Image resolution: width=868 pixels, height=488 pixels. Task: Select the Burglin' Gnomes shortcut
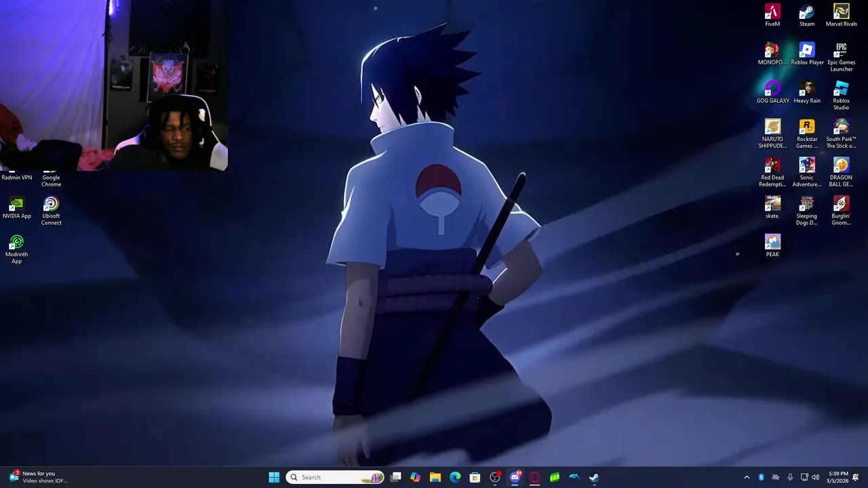[841, 211]
